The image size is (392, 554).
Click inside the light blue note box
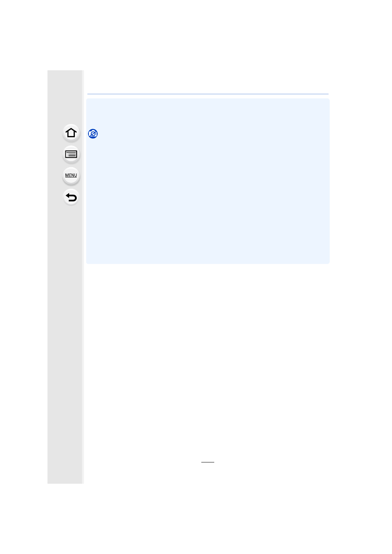click(x=208, y=181)
